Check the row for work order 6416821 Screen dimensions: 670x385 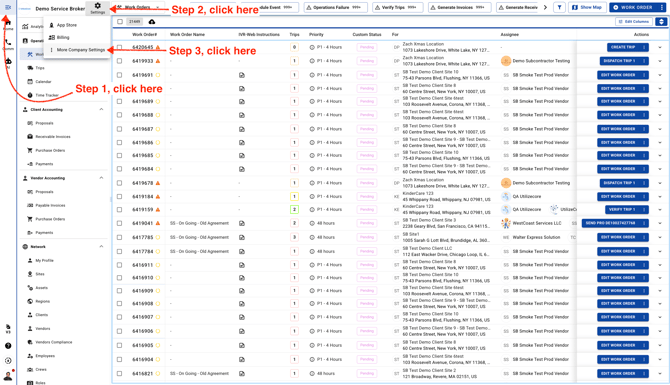point(119,373)
